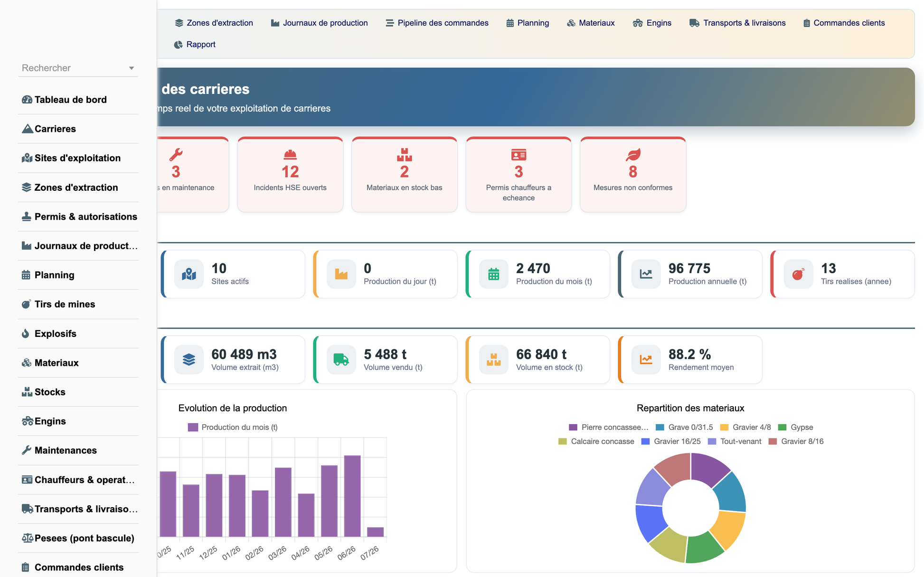Click the 96 775 Production annuelle value
This screenshot has width=924, height=577.
(689, 269)
